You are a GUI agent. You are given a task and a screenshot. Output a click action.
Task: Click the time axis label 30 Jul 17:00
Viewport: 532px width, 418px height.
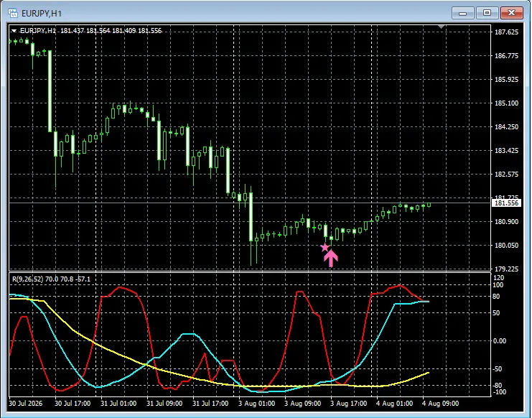[x=73, y=404]
